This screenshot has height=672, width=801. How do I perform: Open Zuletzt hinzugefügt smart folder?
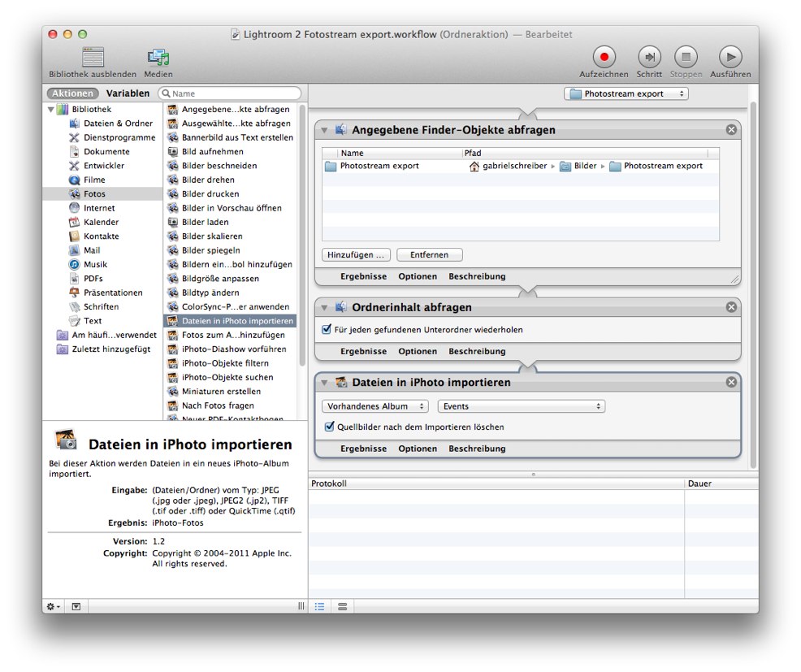click(104, 349)
